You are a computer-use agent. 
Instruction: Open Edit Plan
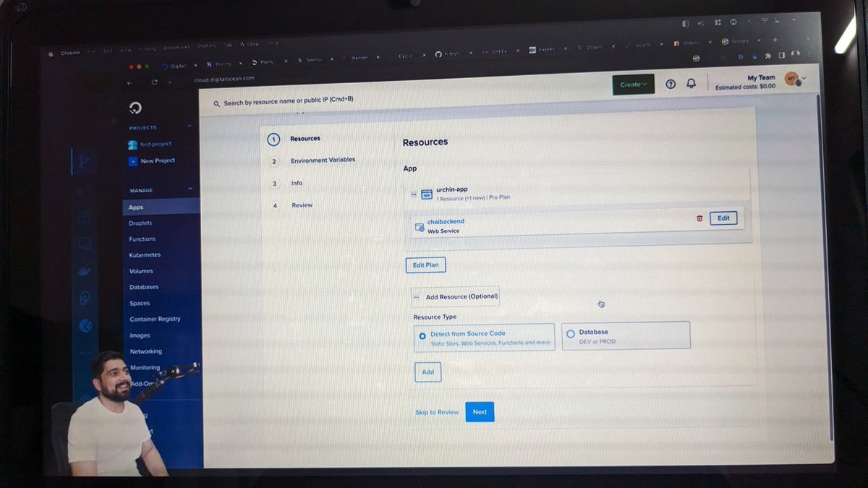click(x=425, y=265)
